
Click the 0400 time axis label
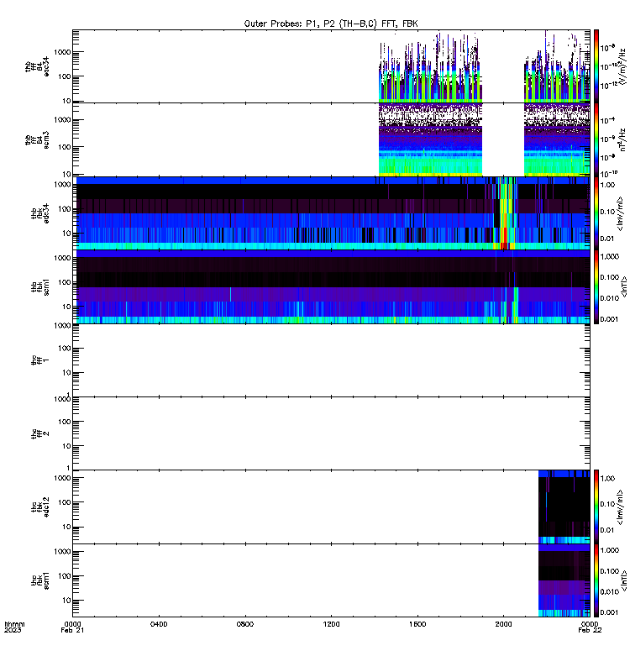click(159, 624)
